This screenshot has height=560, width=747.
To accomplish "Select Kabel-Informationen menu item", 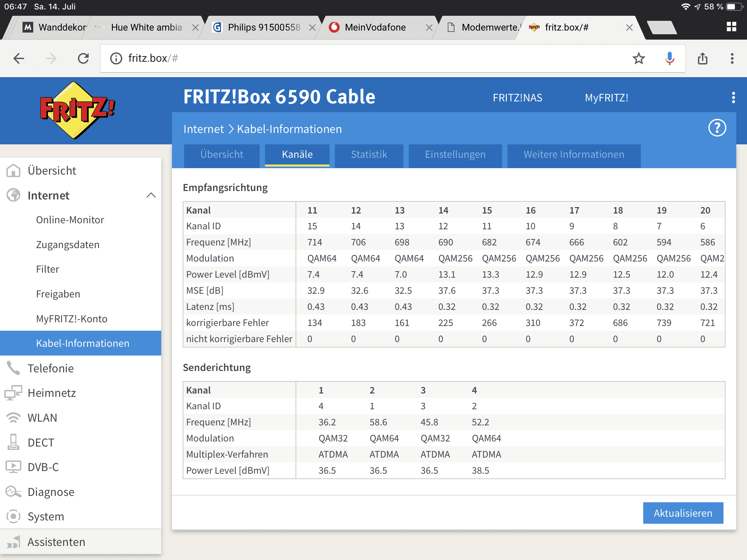I will click(x=80, y=343).
